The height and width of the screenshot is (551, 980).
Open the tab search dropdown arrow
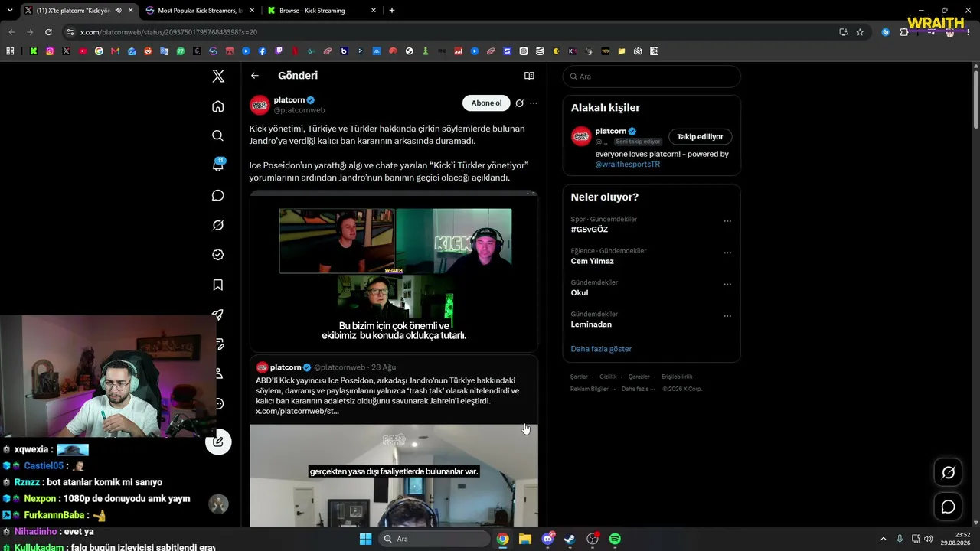[x=10, y=11]
